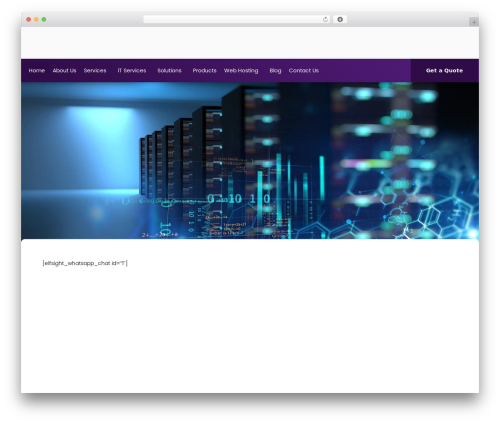The width and height of the screenshot is (500, 423).
Task: Visit the Blog page
Action: click(x=275, y=70)
